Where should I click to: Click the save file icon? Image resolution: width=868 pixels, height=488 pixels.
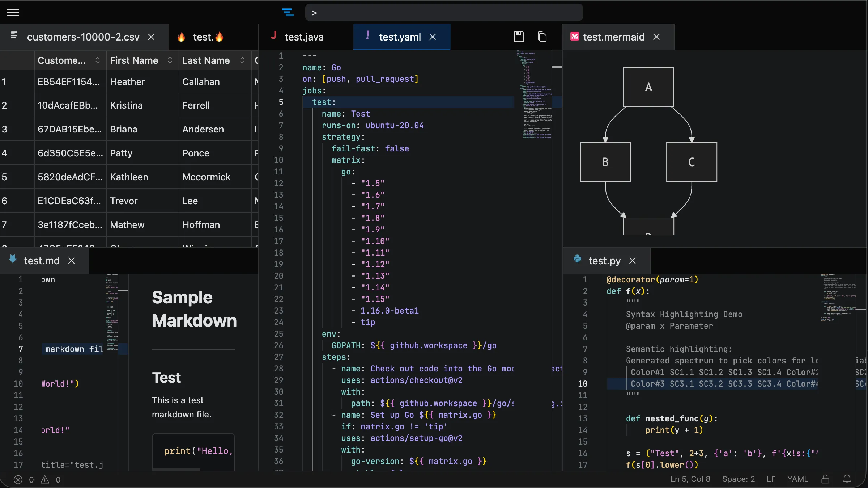click(519, 37)
